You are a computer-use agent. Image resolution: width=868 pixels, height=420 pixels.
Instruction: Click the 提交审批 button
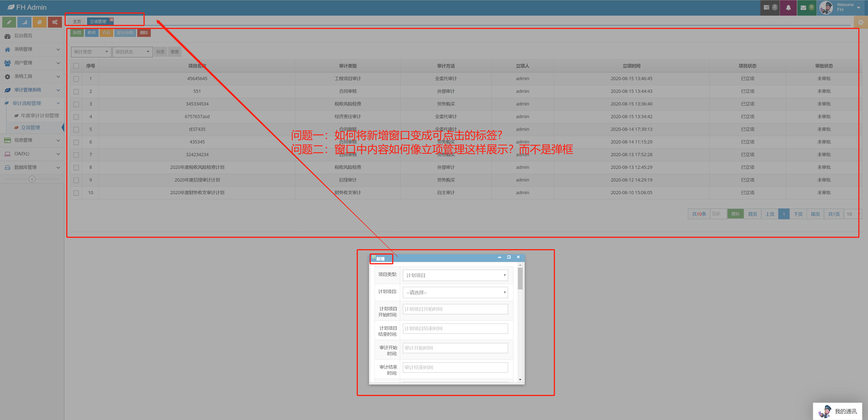point(125,33)
